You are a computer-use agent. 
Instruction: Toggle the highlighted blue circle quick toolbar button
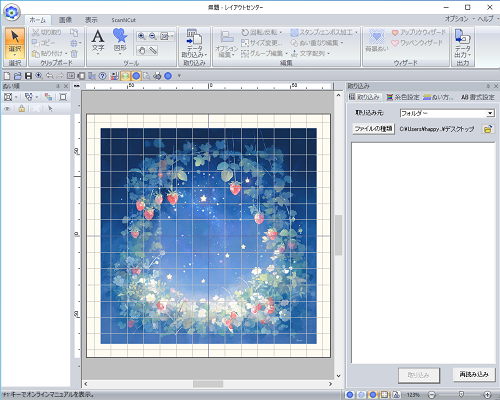click(x=136, y=76)
